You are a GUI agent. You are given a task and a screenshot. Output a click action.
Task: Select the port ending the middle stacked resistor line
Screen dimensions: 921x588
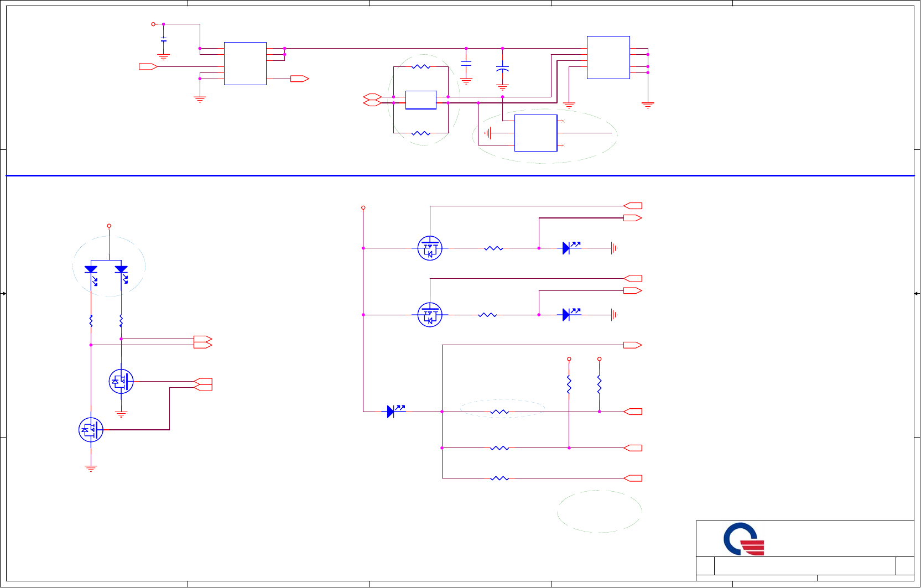633,448
